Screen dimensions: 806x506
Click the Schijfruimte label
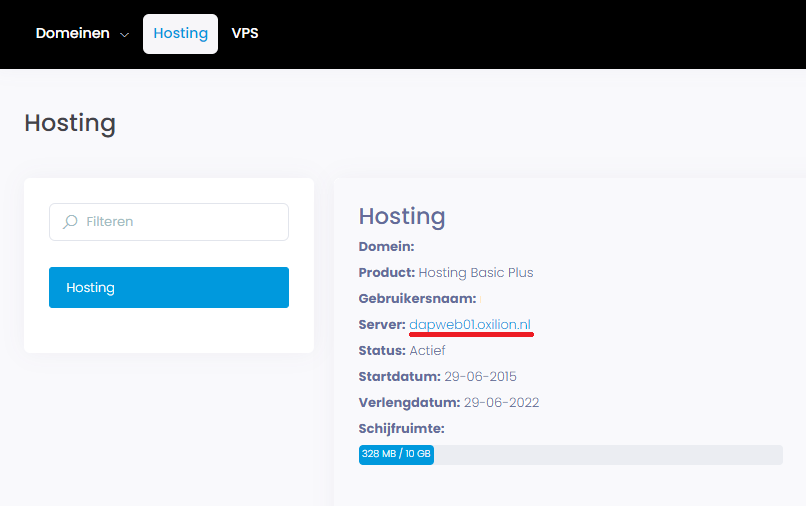point(401,429)
